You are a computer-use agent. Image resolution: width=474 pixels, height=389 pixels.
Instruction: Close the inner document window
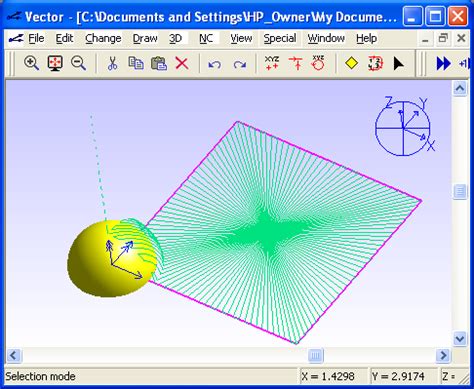(461, 39)
